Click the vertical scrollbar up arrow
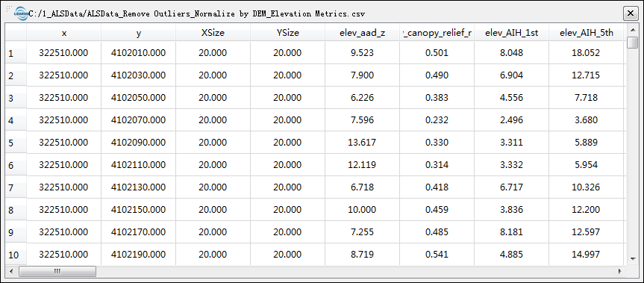 click(x=633, y=31)
